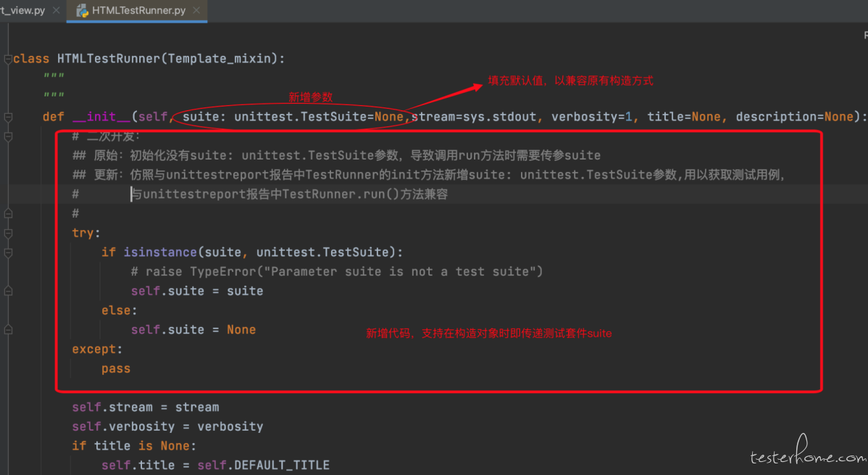Place cursor on the pass statement
The image size is (868, 475).
pos(116,368)
